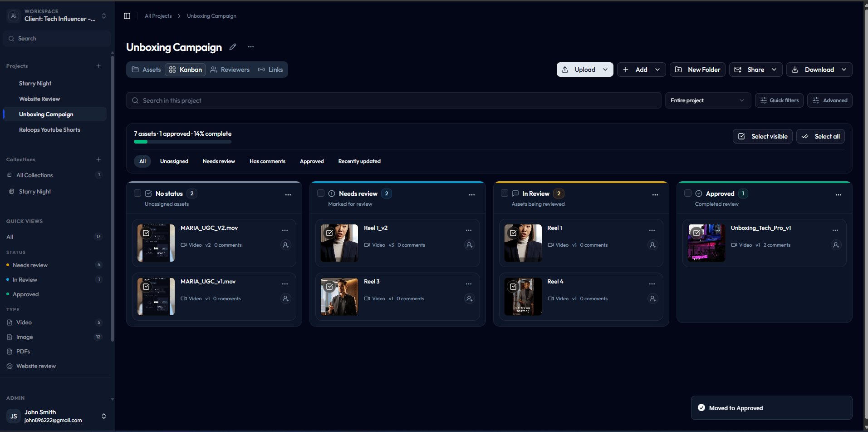Viewport: 868px width, 432px height.
Task: Assign a user to Reel 1_v2
Action: point(469,245)
